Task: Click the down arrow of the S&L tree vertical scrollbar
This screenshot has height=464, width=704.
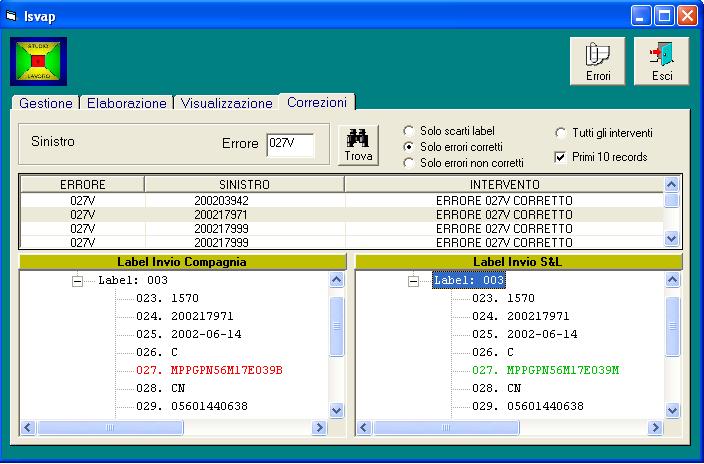Action: pyautogui.click(x=672, y=410)
